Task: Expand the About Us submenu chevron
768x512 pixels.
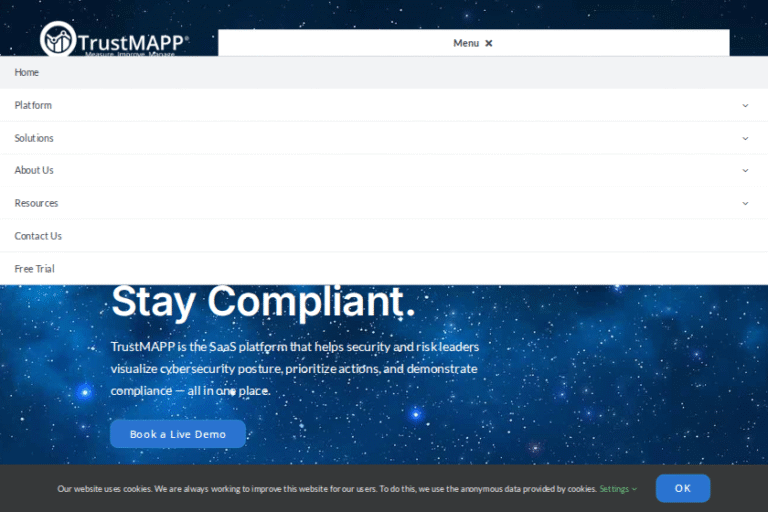Action: coord(745,170)
